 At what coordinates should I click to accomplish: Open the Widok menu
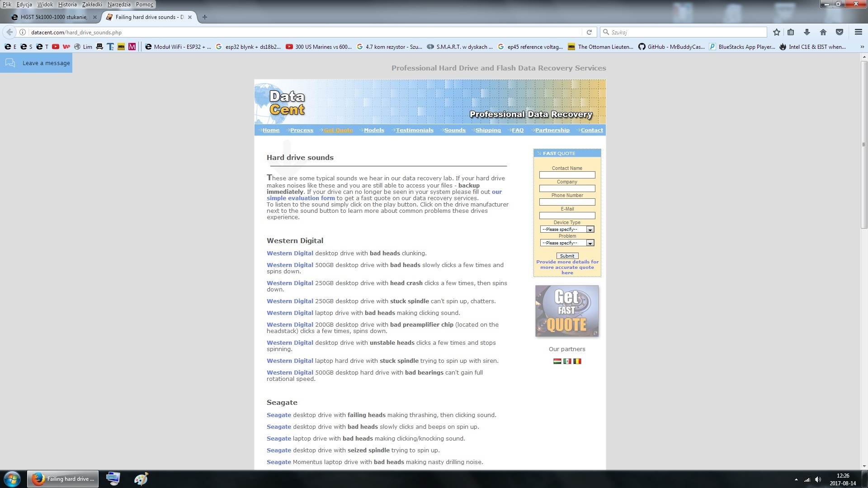pyautogui.click(x=45, y=5)
